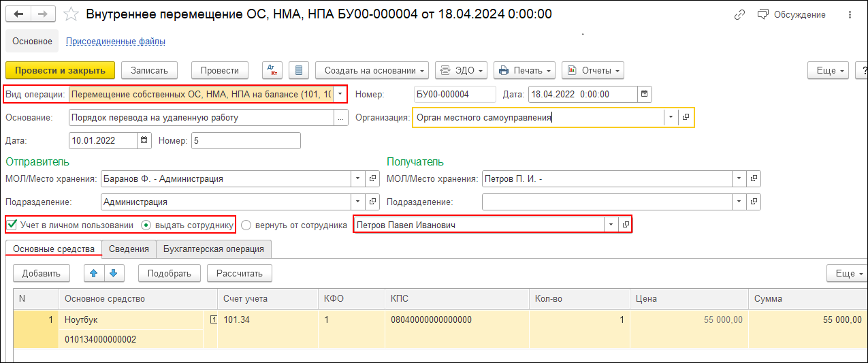This screenshot has height=363, width=868.
Task: Copy document link via chain icon
Action: (739, 14)
